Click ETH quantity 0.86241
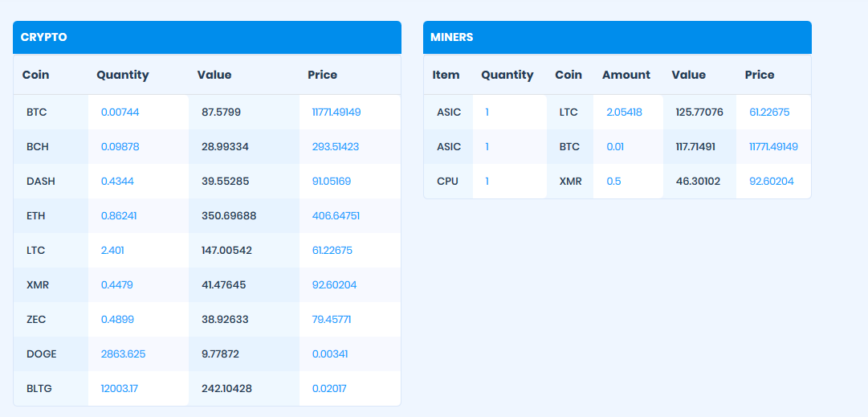The image size is (868, 417). [119, 216]
